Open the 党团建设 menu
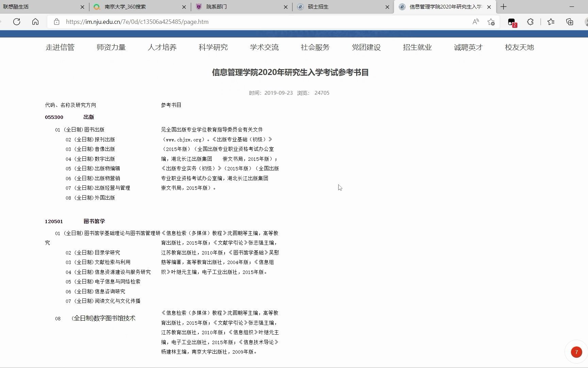Image resolution: width=588 pixels, height=368 pixels. click(x=366, y=47)
